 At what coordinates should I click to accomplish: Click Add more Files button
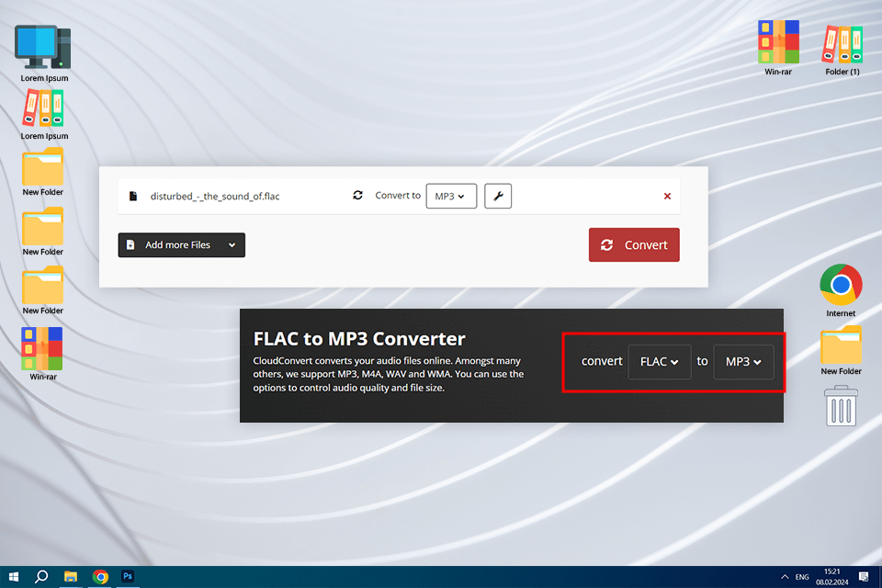[x=181, y=244]
